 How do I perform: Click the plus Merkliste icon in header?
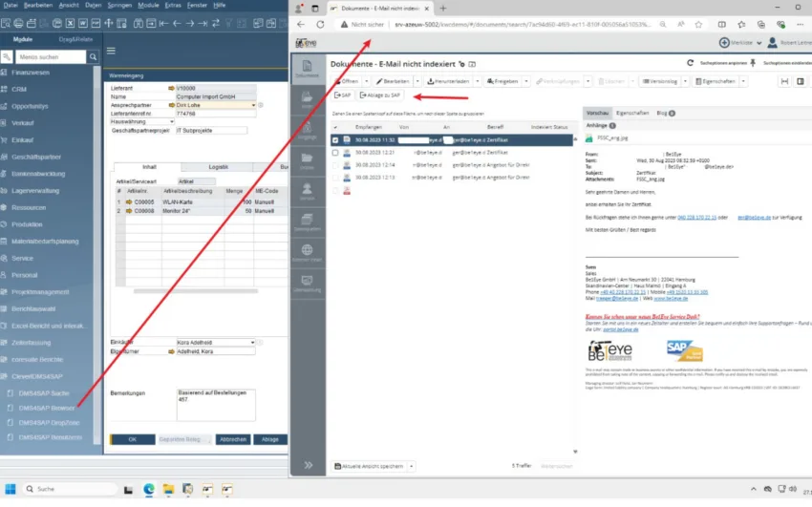pos(724,42)
